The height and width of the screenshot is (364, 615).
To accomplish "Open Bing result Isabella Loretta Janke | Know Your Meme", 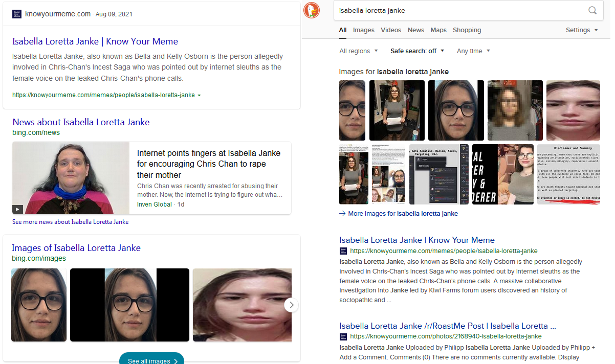I will [x=95, y=41].
